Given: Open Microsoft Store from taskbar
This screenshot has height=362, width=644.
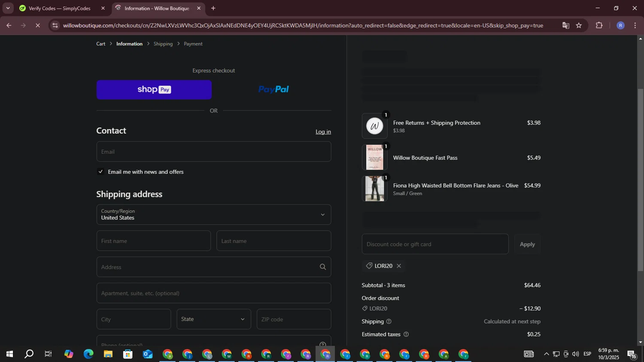Looking at the screenshot, I should coord(128,354).
